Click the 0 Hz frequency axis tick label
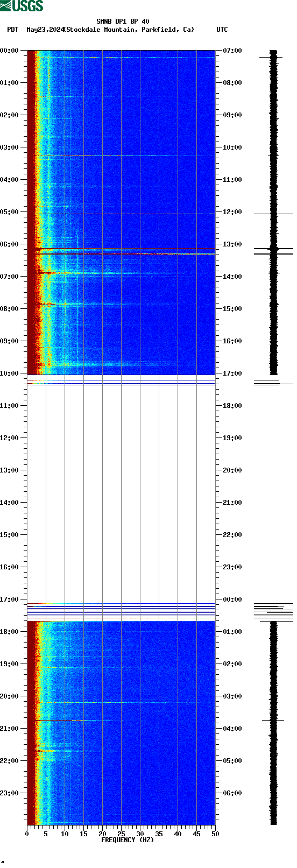Image resolution: width=297 pixels, height=868 pixels. coord(27,834)
